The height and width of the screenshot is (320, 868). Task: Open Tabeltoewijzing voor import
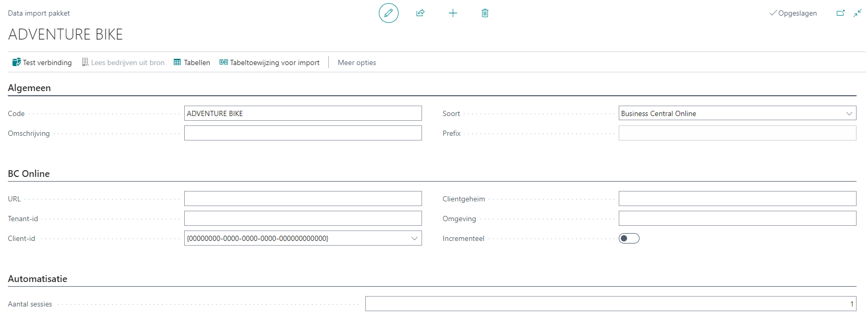pos(270,62)
